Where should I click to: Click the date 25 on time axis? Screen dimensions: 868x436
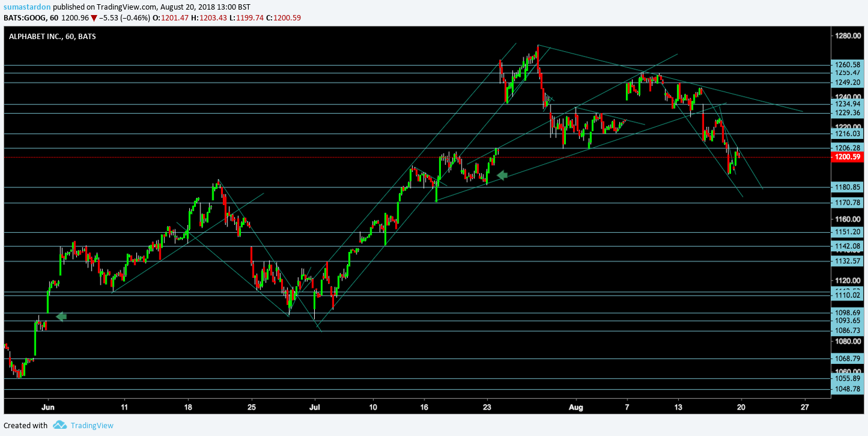(251, 406)
